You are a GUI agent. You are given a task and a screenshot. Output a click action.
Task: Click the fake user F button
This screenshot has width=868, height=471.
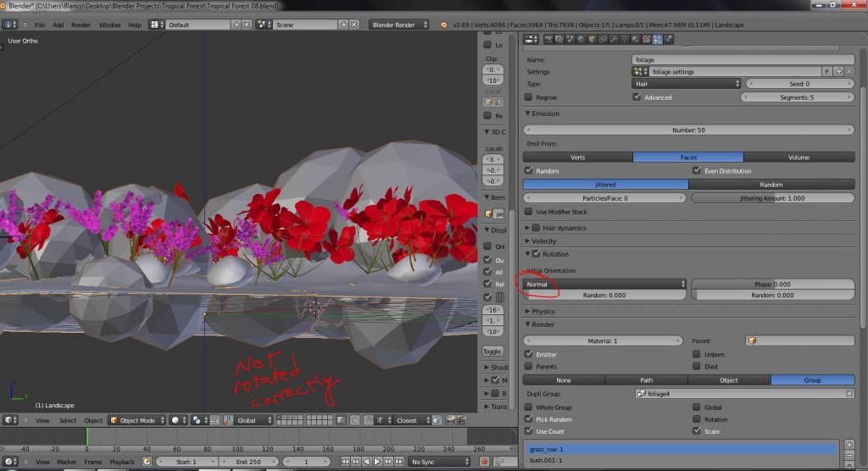(x=827, y=72)
